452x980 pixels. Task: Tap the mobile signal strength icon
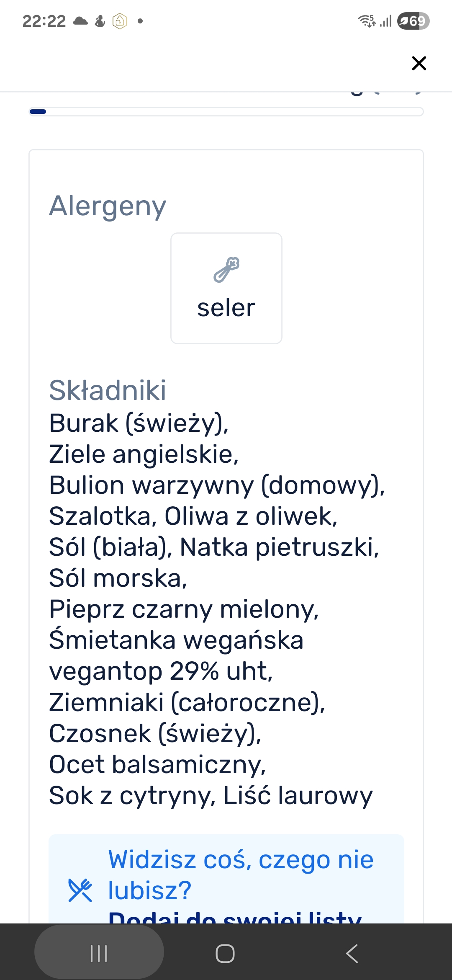coord(386,21)
